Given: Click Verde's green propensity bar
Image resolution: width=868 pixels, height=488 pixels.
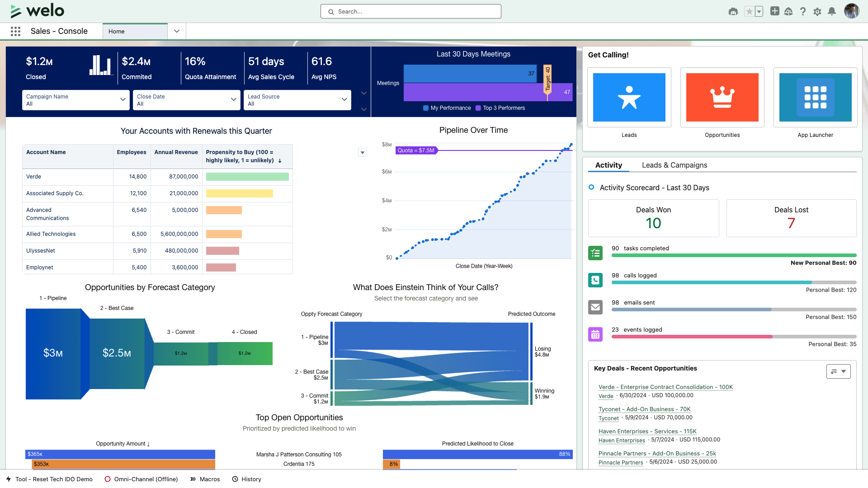Looking at the screenshot, I should [247, 177].
